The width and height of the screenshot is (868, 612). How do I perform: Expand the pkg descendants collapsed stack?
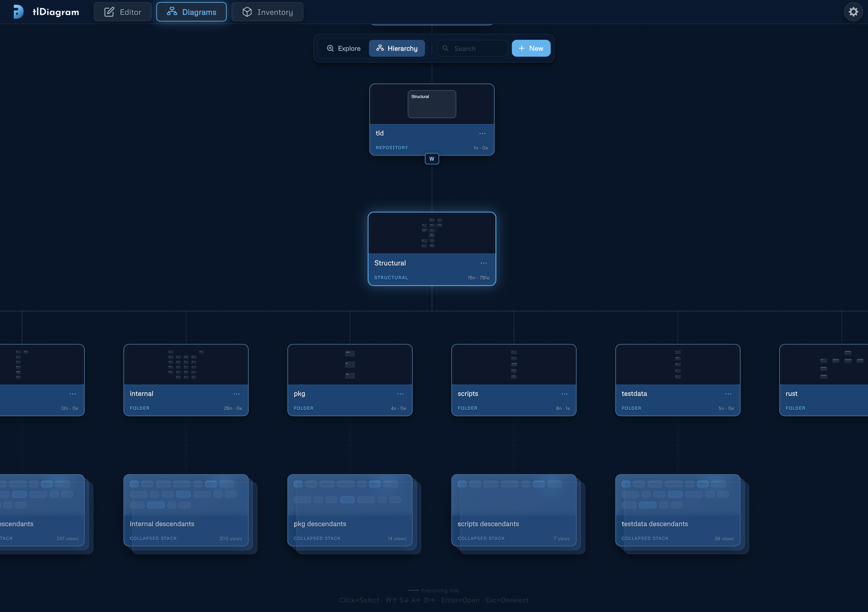(x=350, y=510)
